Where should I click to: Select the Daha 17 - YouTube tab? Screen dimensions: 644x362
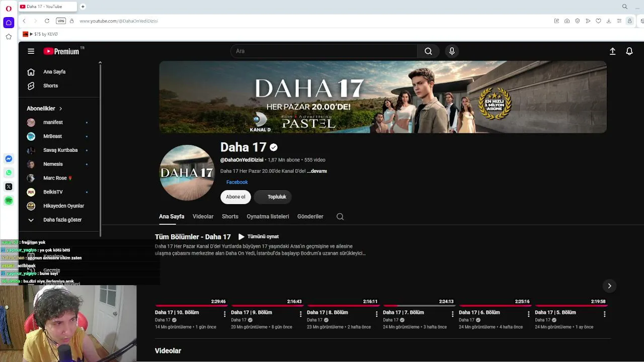click(48, 7)
